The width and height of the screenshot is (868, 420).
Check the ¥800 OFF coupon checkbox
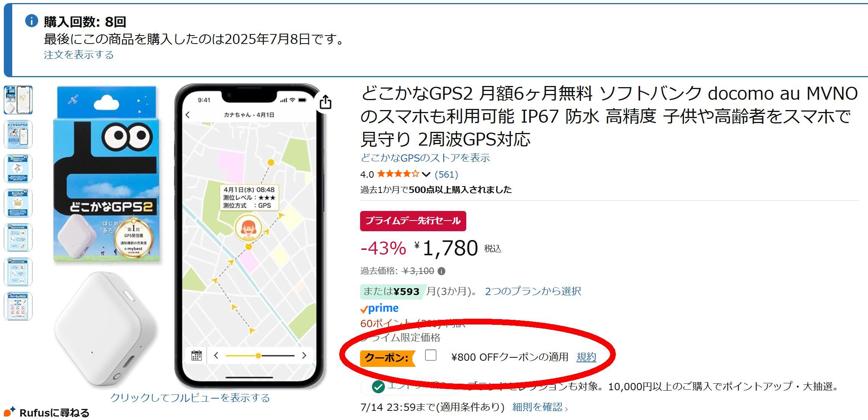(x=430, y=355)
